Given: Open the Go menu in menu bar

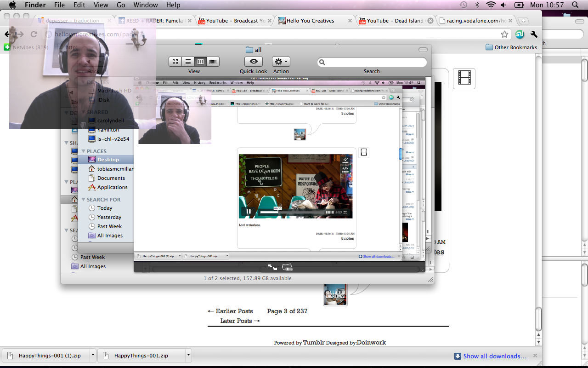Looking at the screenshot, I should 121,5.
